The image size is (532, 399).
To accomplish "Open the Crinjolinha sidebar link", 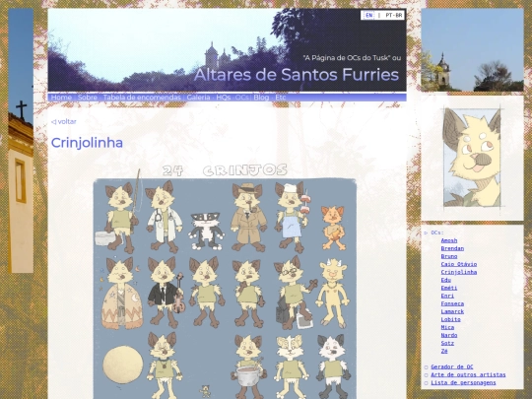I will tap(459, 272).
